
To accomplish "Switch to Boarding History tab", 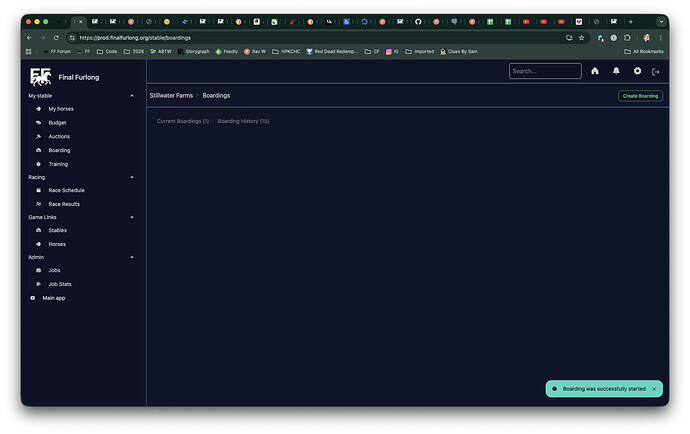I will [243, 121].
